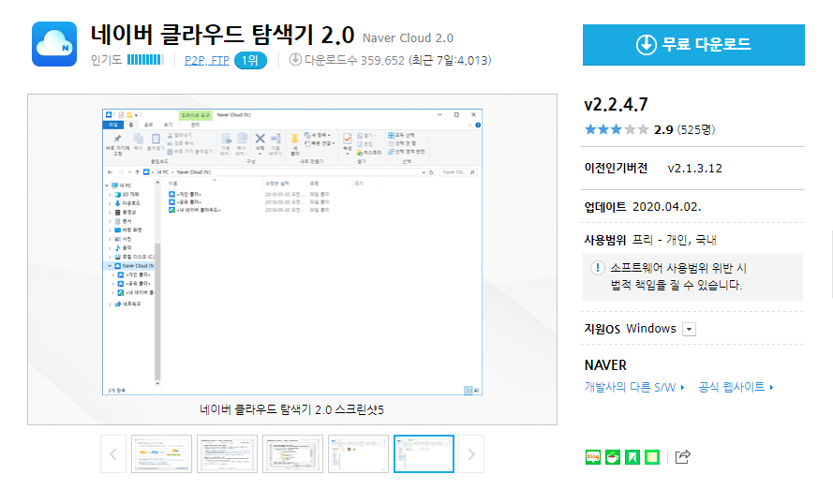Viewport: 833px width, 504px height.
Task: Save to Naver Bookmark icon
Action: (632, 457)
